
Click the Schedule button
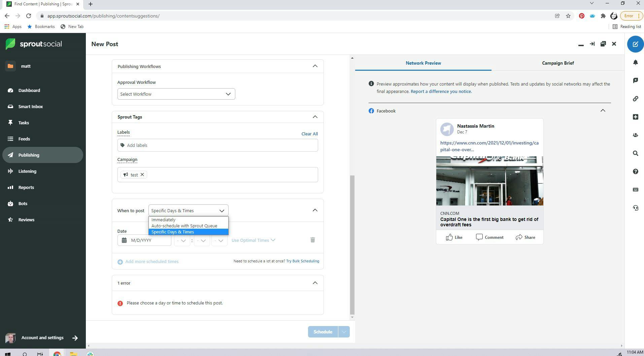point(323,332)
